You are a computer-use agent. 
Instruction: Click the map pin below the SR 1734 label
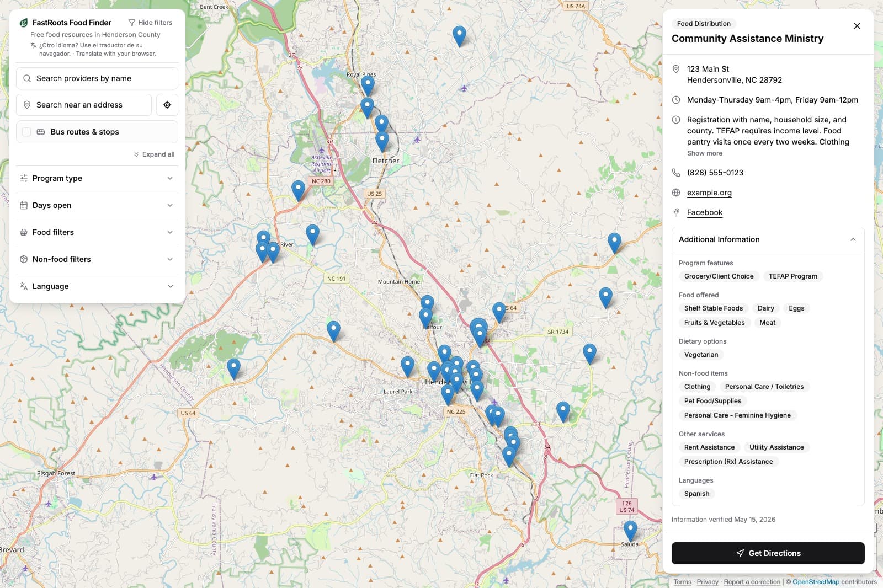click(589, 354)
